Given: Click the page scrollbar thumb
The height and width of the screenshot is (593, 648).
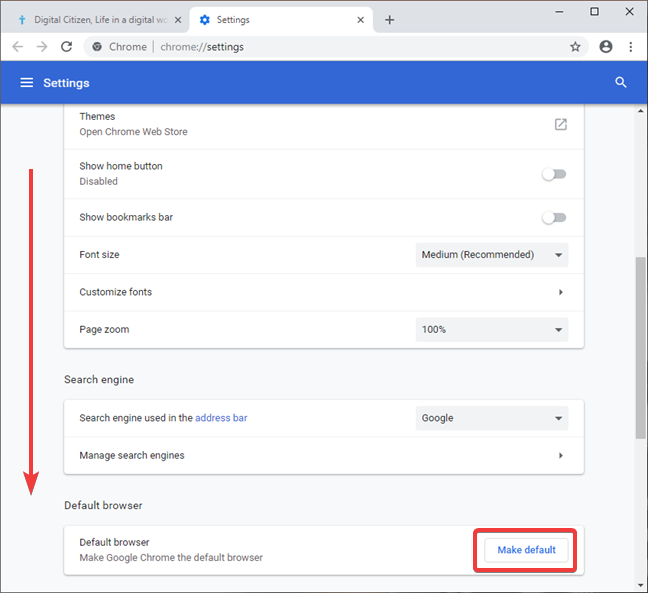Looking at the screenshot, I should click(x=641, y=348).
